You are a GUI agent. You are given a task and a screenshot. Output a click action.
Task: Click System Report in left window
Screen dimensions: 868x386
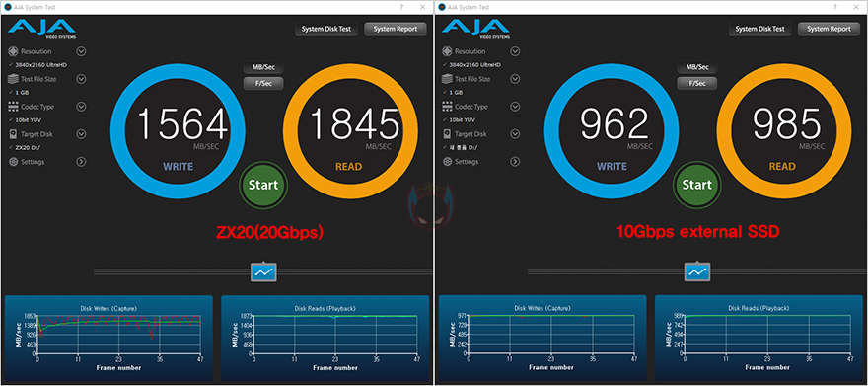click(x=396, y=29)
